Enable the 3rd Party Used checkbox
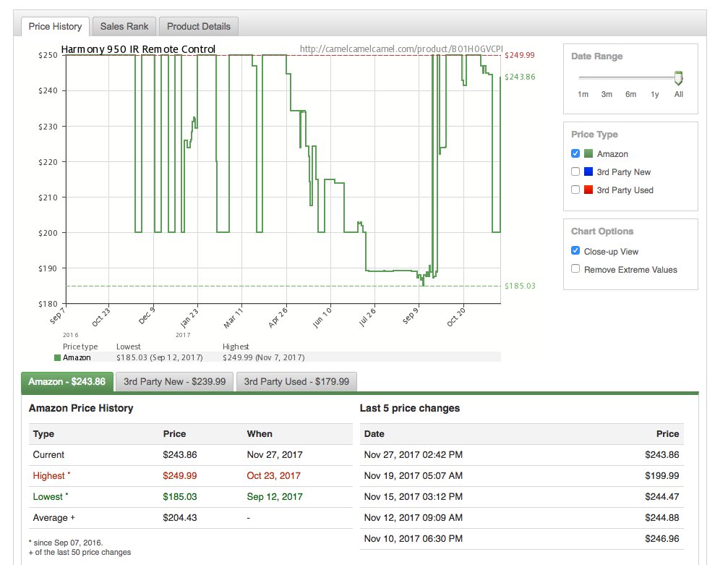This screenshot has height=565, width=728. click(575, 190)
